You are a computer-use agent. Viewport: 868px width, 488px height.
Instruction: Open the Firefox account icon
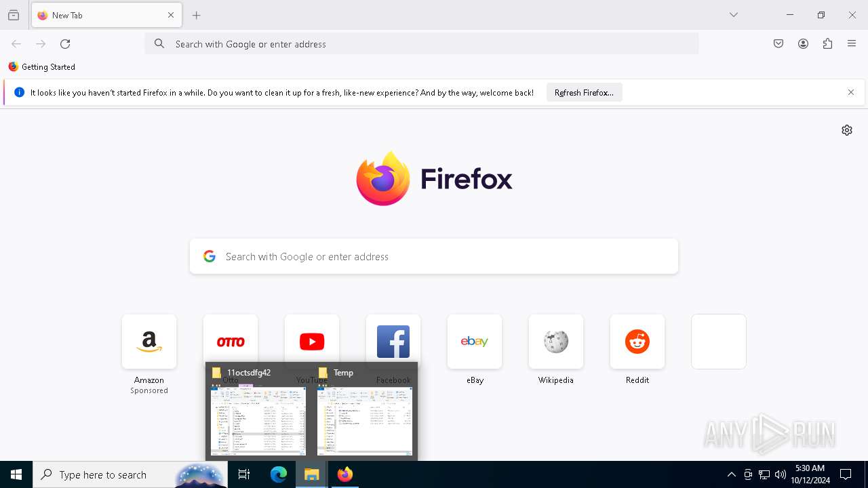point(803,44)
